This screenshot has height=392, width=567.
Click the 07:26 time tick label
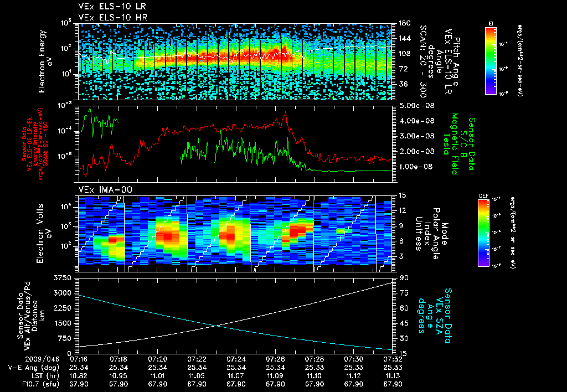point(275,359)
